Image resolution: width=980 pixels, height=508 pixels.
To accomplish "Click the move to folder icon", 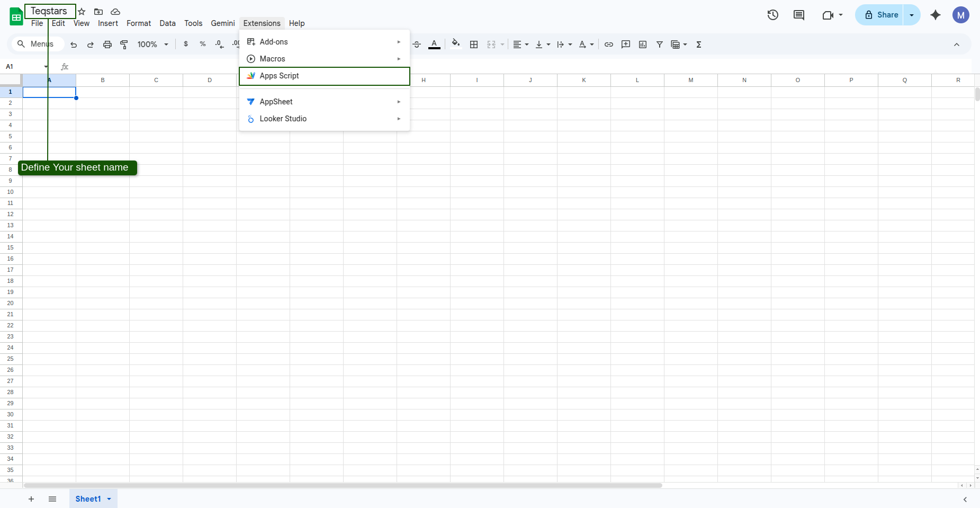I will [98, 12].
